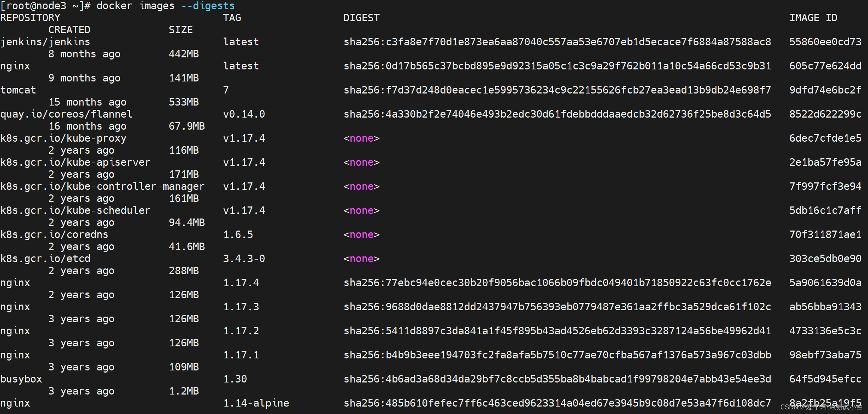Click image ID 5db16c1c7aff
Image resolution: width=868 pixels, height=414 pixels.
tap(825, 211)
